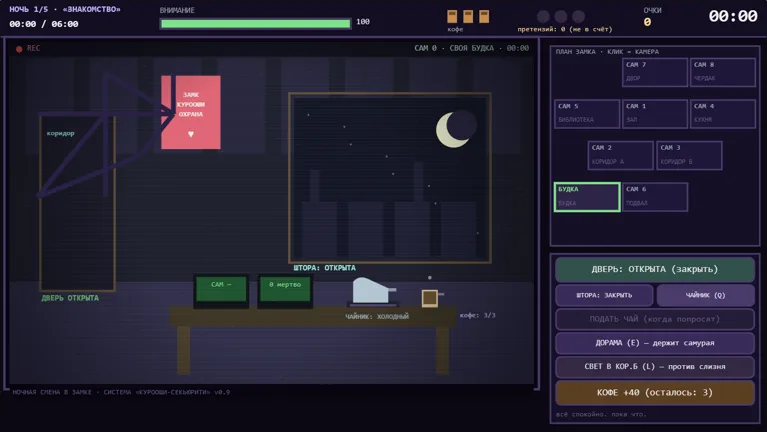Click the red REC indicator dot
Screen dimensions: 767x432
tap(19, 48)
